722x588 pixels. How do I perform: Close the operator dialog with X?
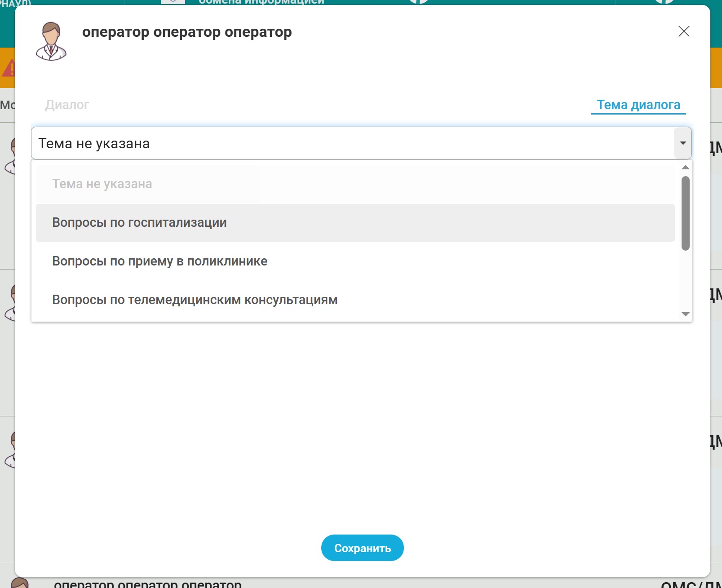(683, 31)
